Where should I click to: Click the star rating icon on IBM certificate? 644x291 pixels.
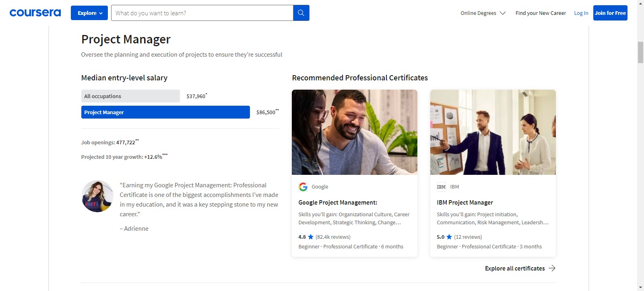[x=449, y=237]
